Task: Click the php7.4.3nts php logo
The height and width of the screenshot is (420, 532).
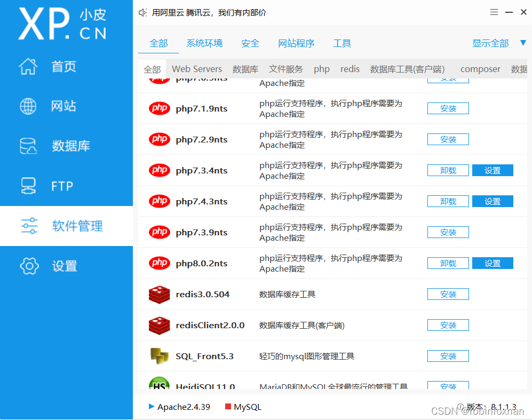Action: coord(160,201)
